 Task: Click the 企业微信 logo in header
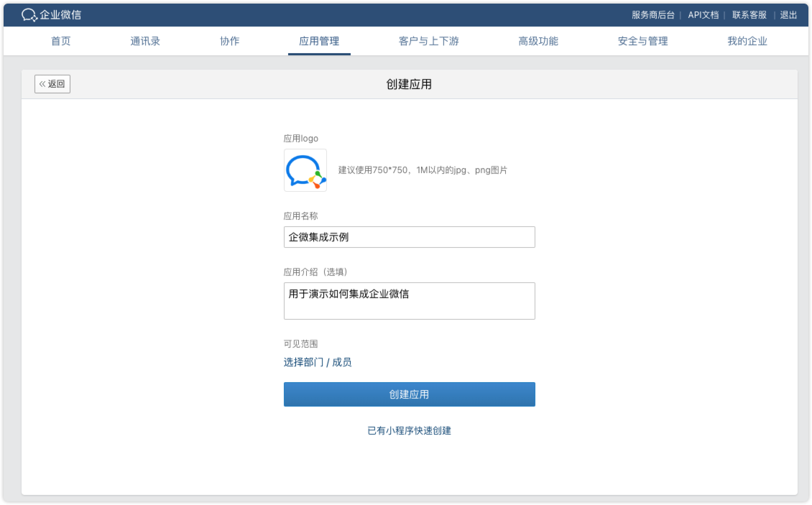pyautogui.click(x=51, y=15)
